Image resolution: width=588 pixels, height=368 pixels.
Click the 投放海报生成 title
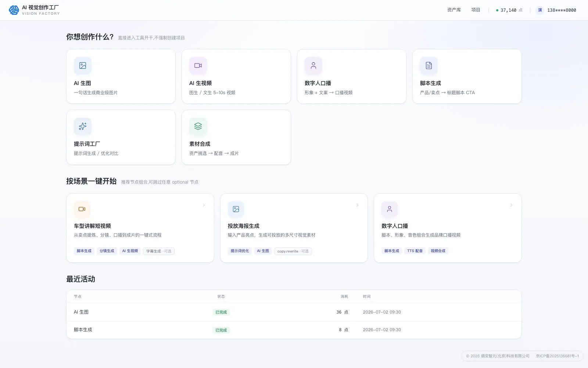(243, 226)
